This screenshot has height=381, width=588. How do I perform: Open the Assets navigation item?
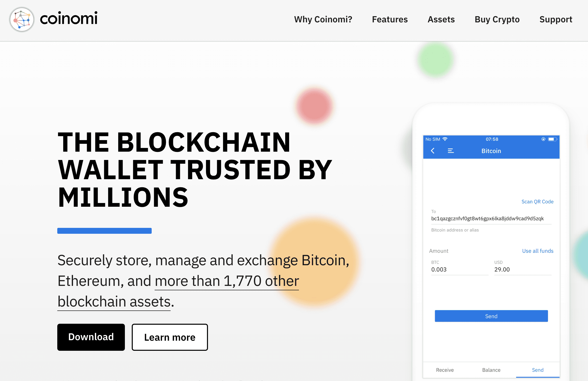pyautogui.click(x=441, y=19)
